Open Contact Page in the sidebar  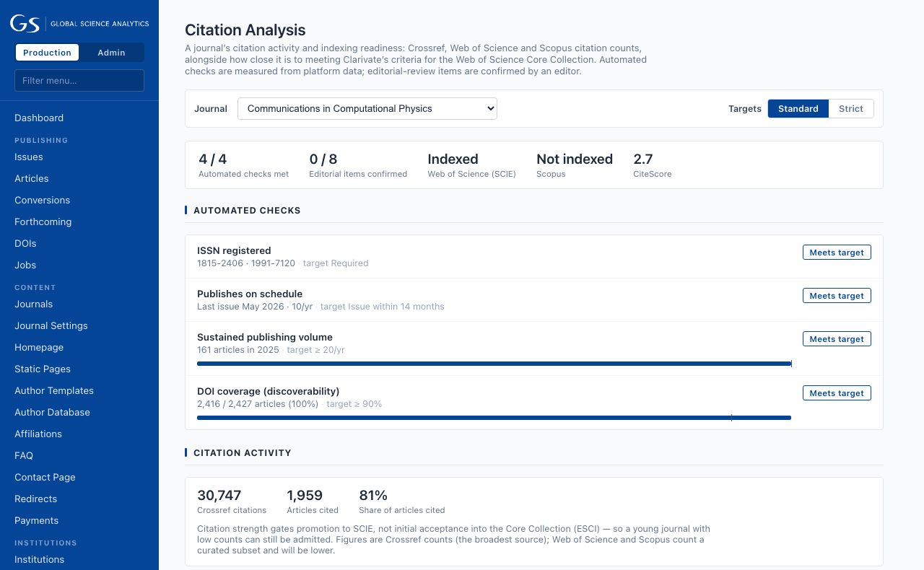pos(45,477)
